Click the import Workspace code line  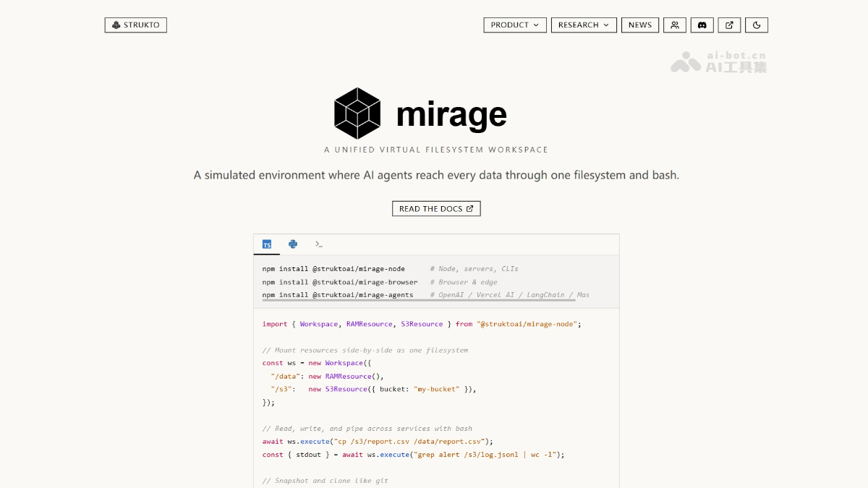tap(422, 324)
